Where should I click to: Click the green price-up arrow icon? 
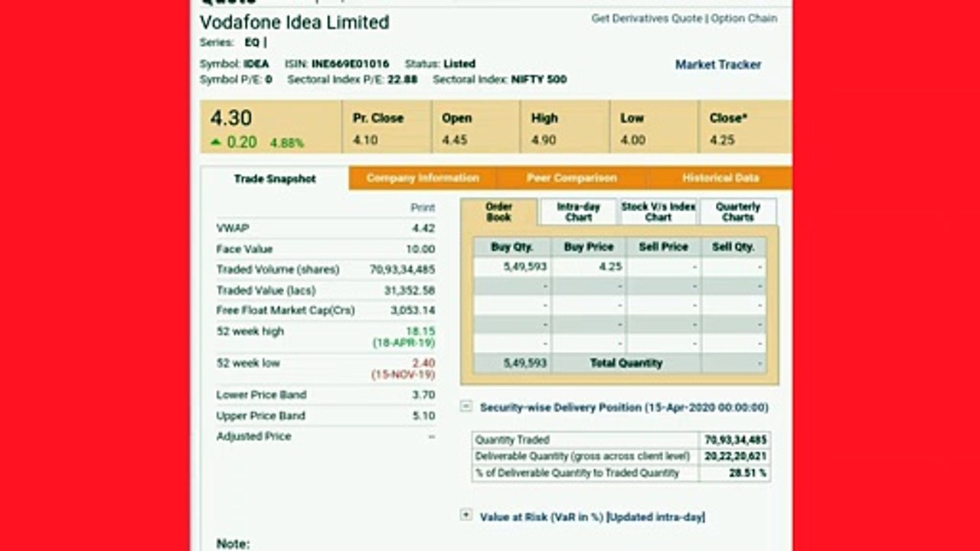[x=216, y=142]
